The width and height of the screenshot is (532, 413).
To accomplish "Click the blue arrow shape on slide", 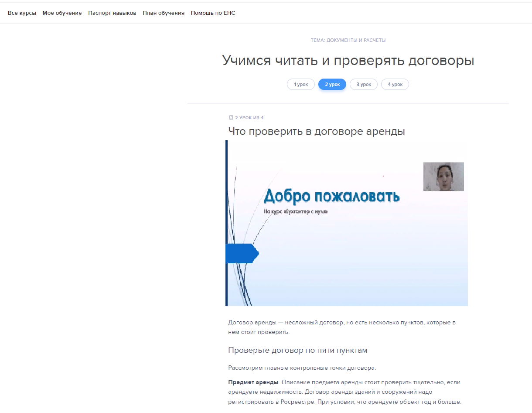I will [x=242, y=253].
